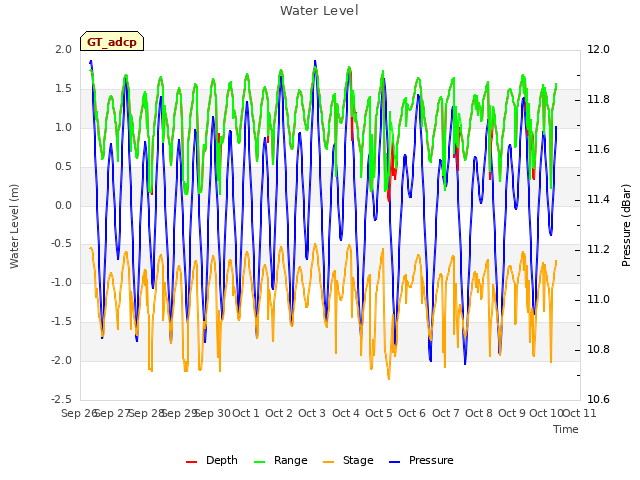Toggle the Pressure legend entry
Image resolution: width=640 pixels, height=480 pixels.
421,460
